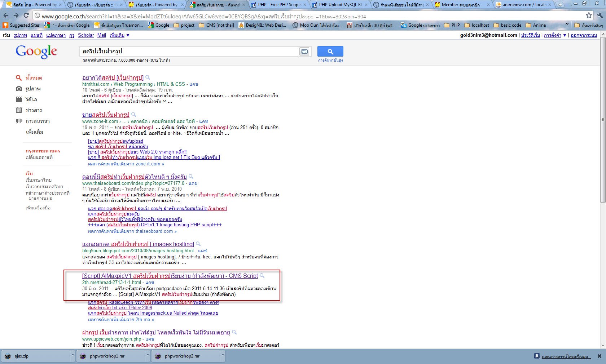Click the browser back arrow

click(x=6, y=15)
